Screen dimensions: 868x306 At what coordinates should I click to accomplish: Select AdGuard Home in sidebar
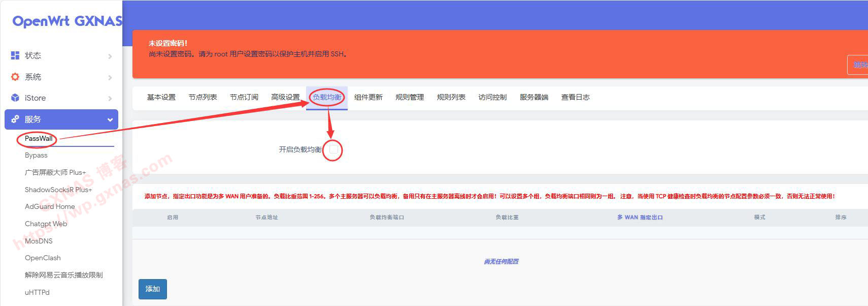(x=50, y=206)
